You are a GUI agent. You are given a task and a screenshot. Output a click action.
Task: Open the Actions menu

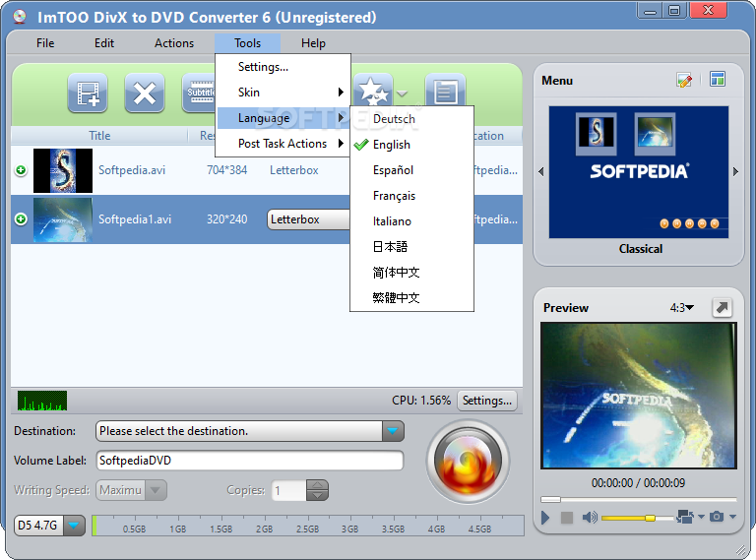[174, 43]
